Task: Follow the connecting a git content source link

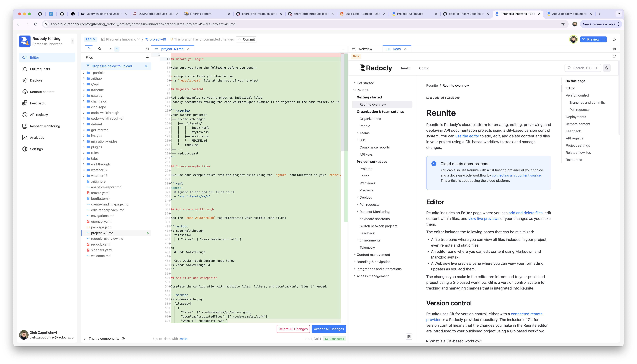Action: coord(516,175)
